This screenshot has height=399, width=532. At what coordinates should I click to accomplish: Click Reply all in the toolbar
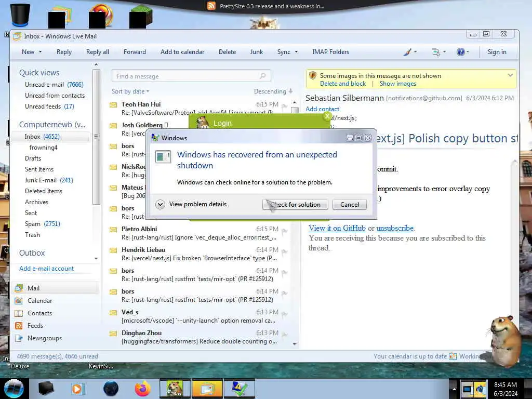(97, 52)
